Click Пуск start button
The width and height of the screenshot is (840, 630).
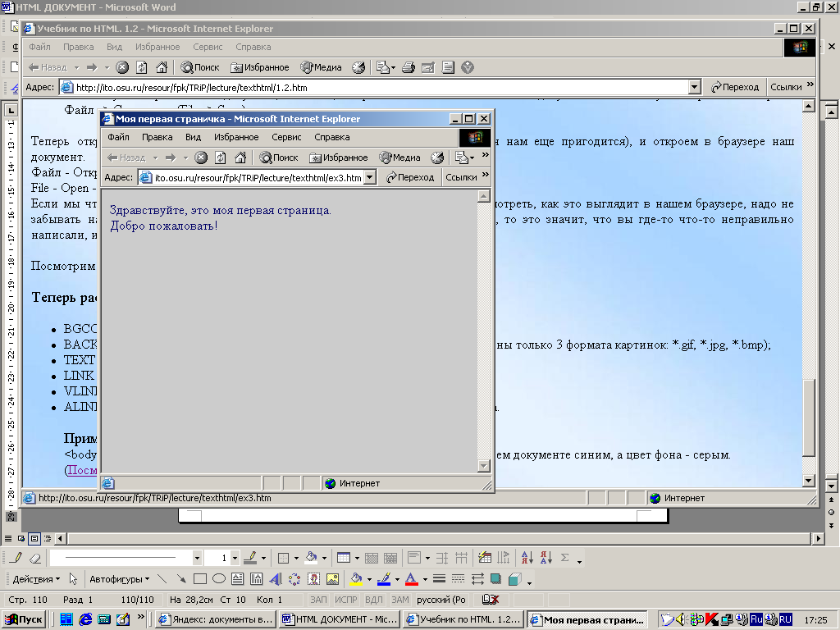tap(24, 619)
